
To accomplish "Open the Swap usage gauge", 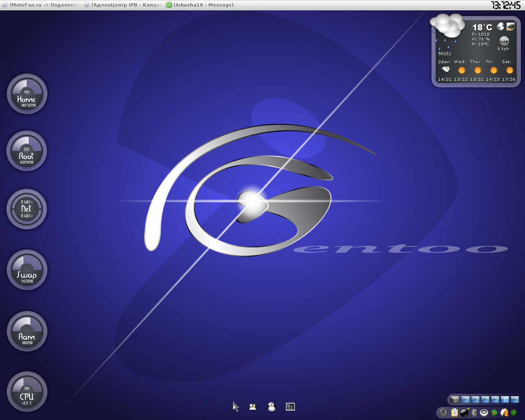I will point(27,270).
